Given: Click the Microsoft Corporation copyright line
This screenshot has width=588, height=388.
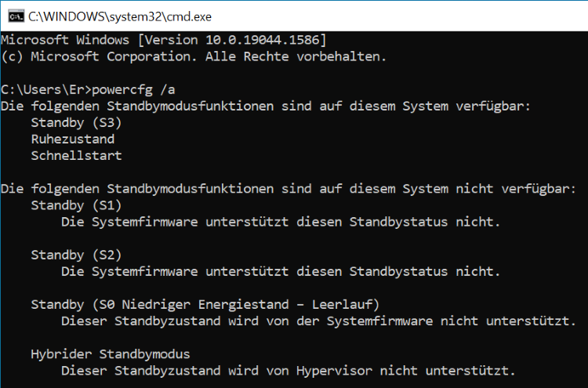Looking at the screenshot, I should (x=194, y=56).
